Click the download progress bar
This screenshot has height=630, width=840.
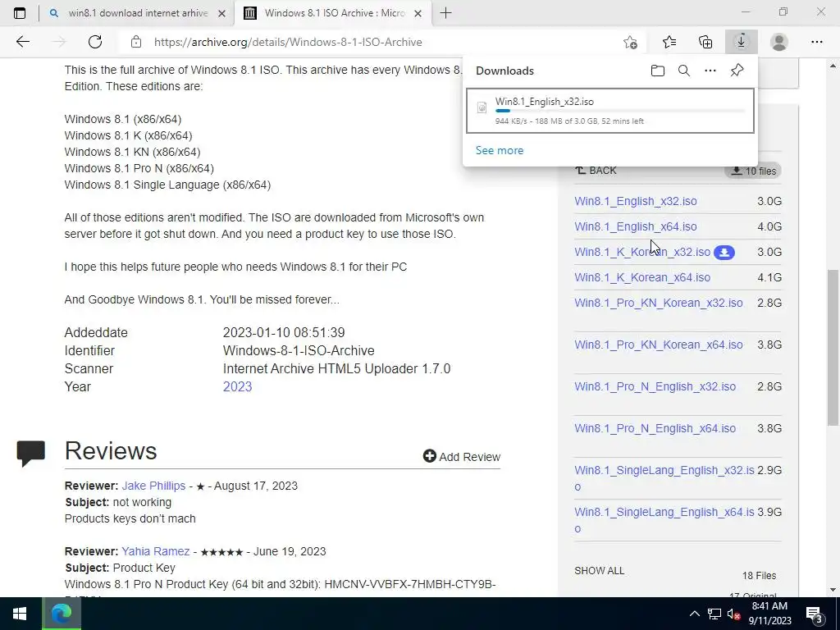click(x=620, y=111)
